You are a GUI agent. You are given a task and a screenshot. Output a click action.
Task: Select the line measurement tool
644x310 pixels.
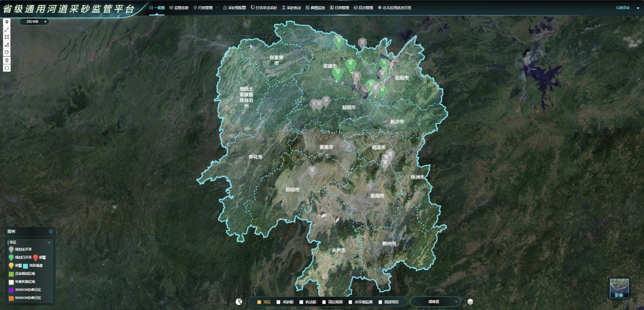click(x=6, y=30)
